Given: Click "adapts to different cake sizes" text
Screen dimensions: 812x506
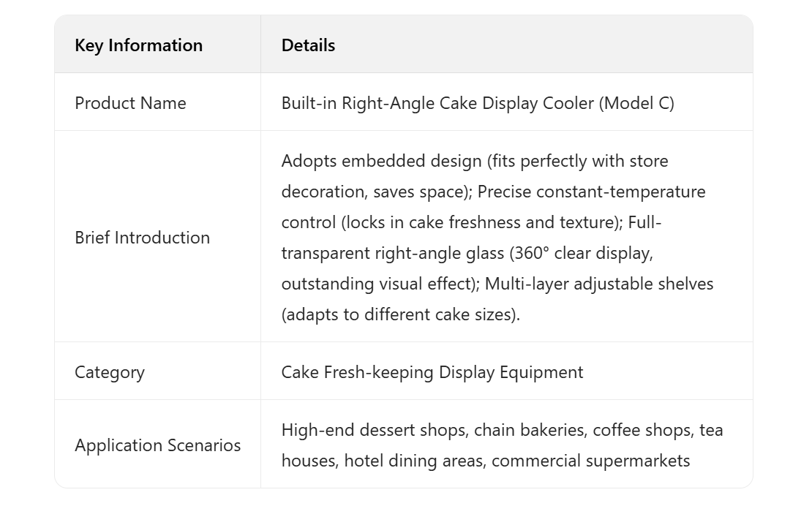Looking at the screenshot, I should click(x=399, y=314).
